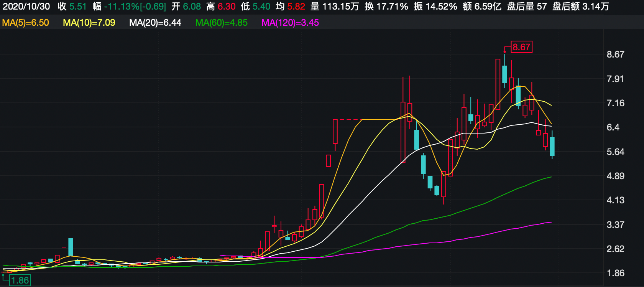Image resolution: width=644 pixels, height=287 pixels.
Task: Click the amplitude 14.52% value
Action: point(441,7)
